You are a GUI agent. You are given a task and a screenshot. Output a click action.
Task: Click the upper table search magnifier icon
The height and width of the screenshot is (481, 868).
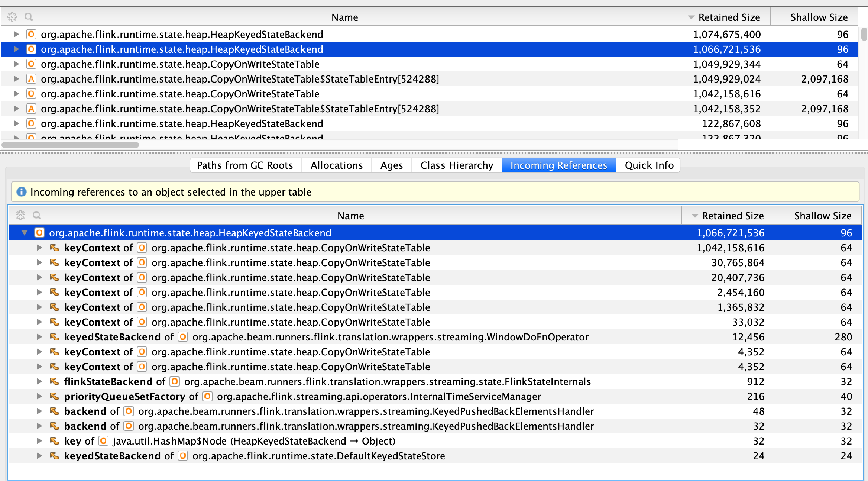29,17
